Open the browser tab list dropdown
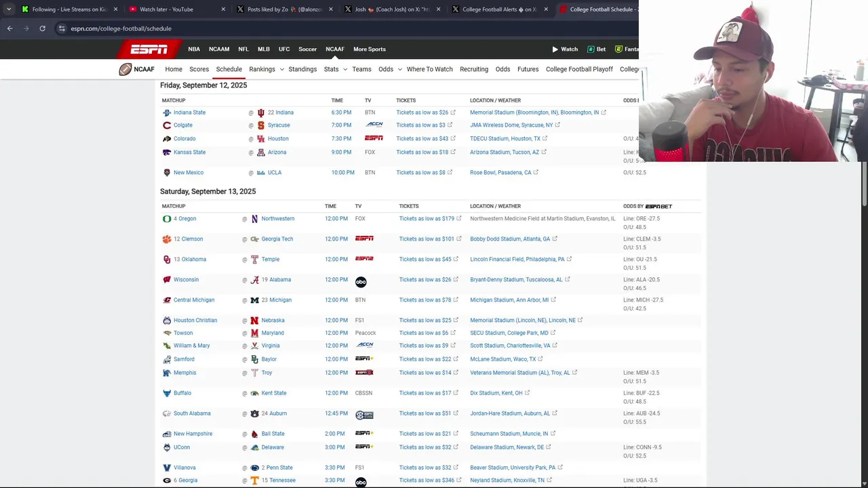Image resolution: width=868 pixels, height=488 pixels. (x=8, y=9)
